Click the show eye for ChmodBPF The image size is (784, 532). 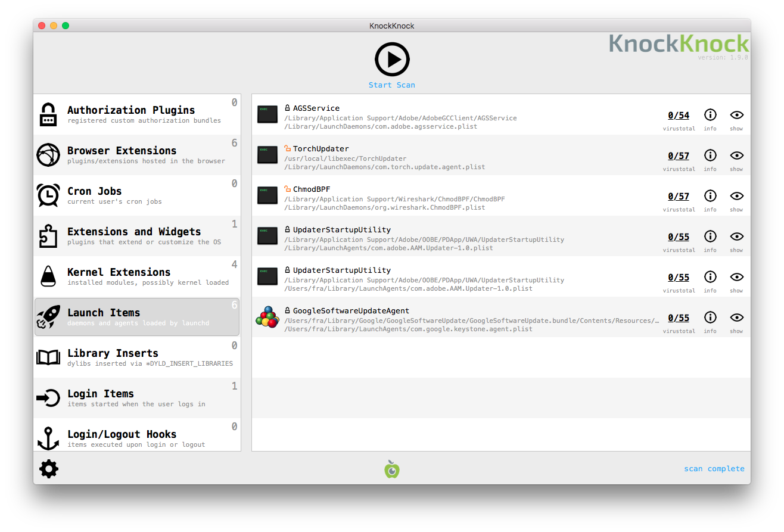pyautogui.click(x=736, y=196)
